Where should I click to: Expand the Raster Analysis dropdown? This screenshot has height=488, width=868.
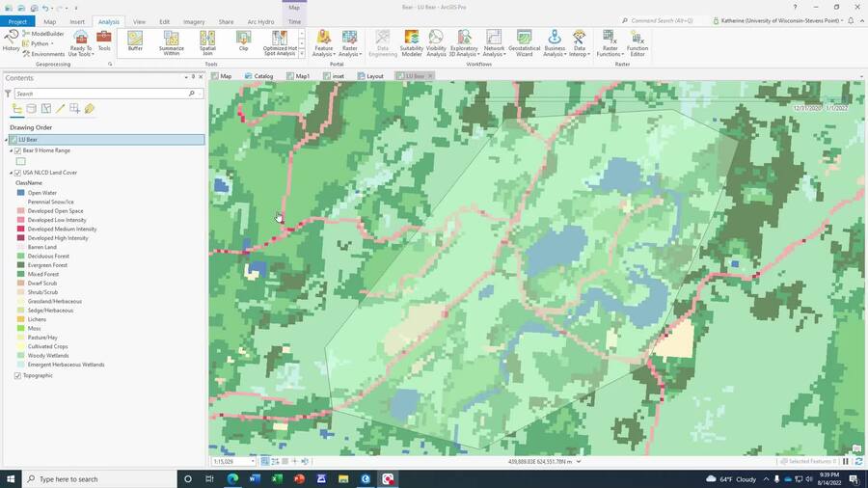(x=349, y=43)
